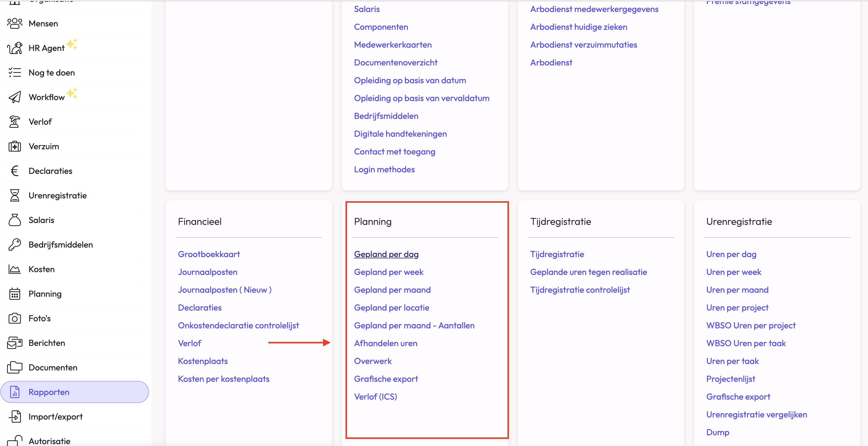Screen dimensions: 868x446
Task: Open the Grootboekkaart report link
Action: 209,254
